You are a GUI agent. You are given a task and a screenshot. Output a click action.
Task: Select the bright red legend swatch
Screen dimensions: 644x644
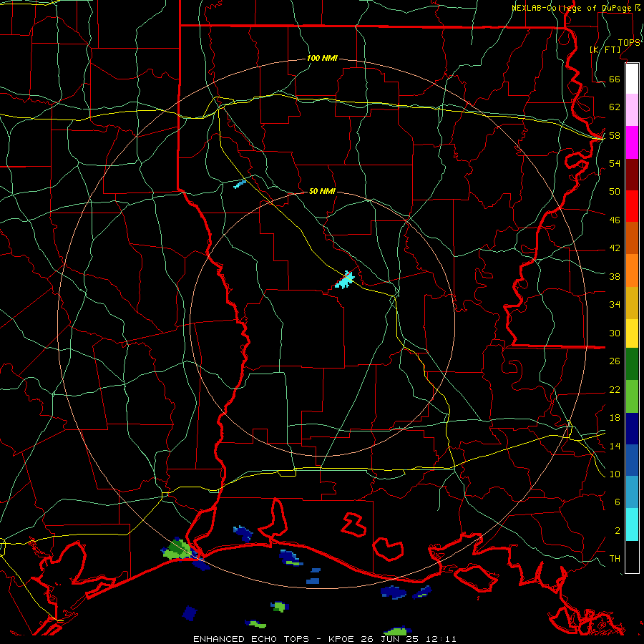(x=632, y=206)
